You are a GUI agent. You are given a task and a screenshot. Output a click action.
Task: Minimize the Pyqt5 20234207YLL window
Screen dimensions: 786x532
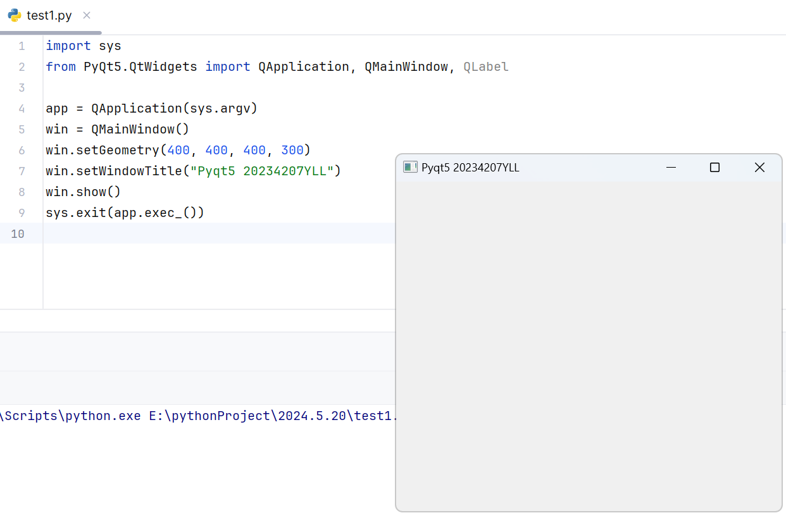point(671,167)
